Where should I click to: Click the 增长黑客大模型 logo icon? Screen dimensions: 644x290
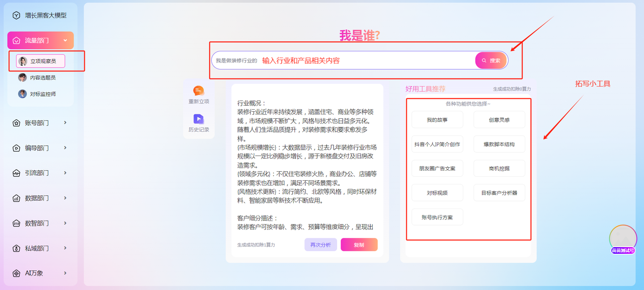pos(17,16)
